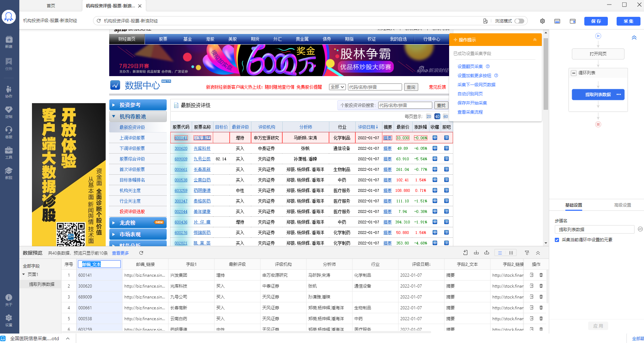
Task: Open the 教程 sidebar icon
Action: click(x=9, y=173)
